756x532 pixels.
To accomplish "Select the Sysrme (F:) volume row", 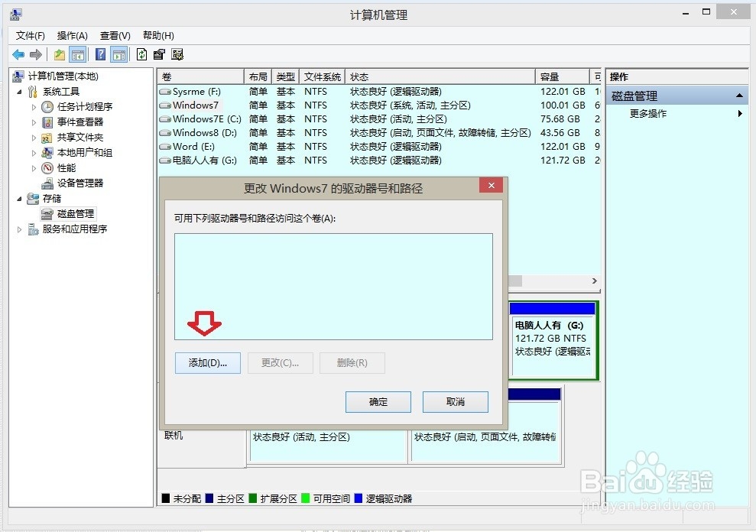I will tap(379, 92).
